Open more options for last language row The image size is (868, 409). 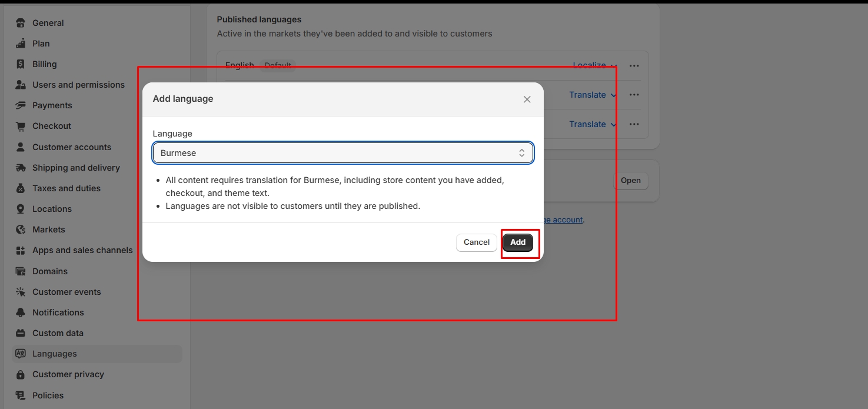point(634,124)
